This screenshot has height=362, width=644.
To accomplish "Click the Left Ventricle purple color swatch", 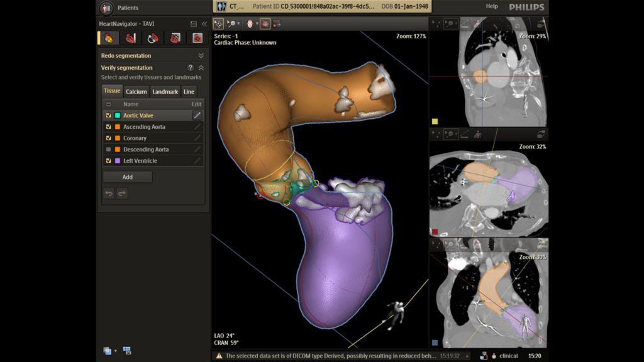I will pyautogui.click(x=118, y=161).
